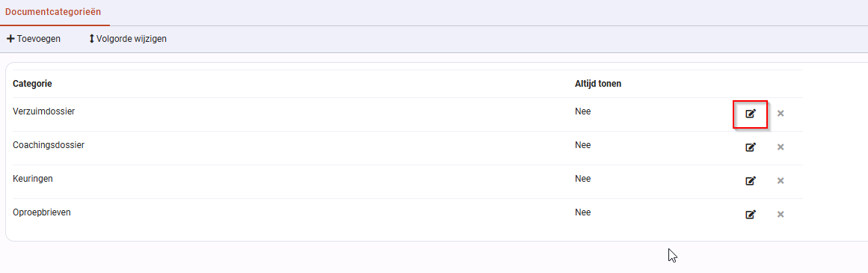The height and width of the screenshot is (273, 868).
Task: Select the Oproepbrieven row label
Action: [42, 212]
